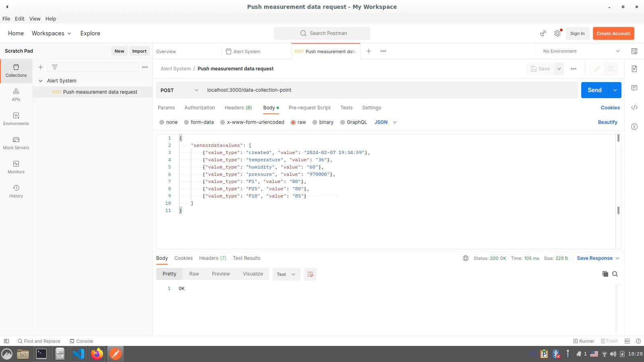Image resolution: width=644 pixels, height=362 pixels.
Task: Click the request URL input field
Action: 390,90
